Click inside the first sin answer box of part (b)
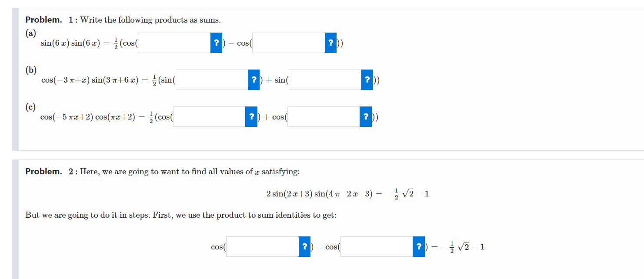 tap(212, 80)
